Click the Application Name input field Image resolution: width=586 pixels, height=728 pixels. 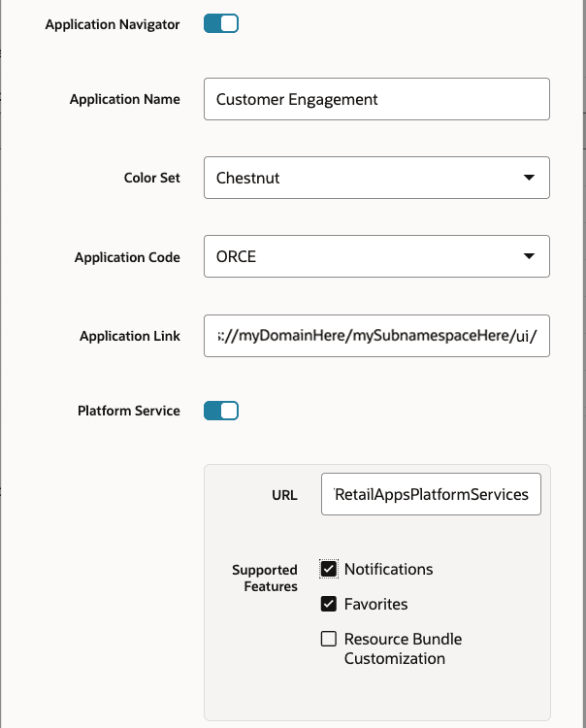pos(376,99)
